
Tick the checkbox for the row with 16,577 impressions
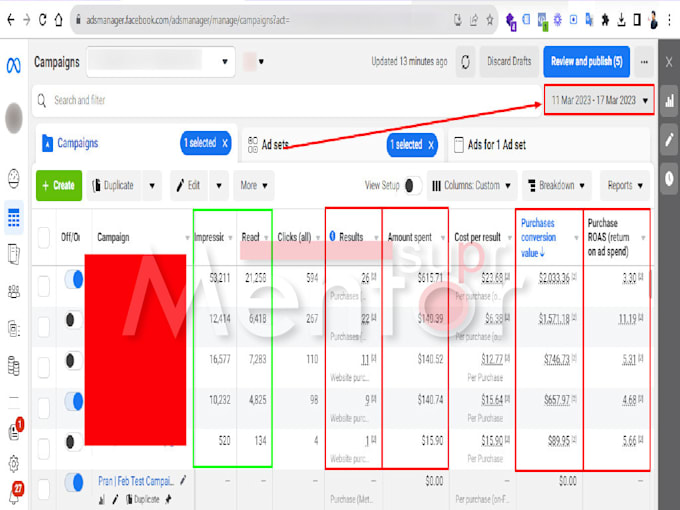point(44,368)
